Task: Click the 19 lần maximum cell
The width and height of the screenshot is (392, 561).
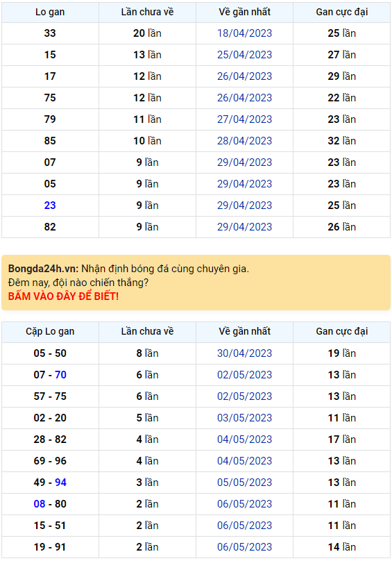Action: (x=341, y=353)
